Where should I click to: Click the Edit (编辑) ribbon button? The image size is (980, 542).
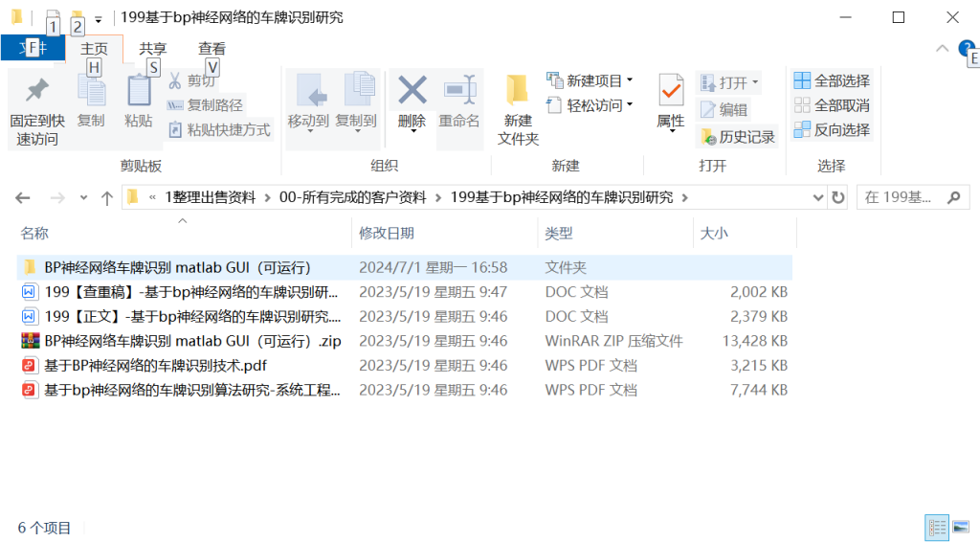point(724,109)
